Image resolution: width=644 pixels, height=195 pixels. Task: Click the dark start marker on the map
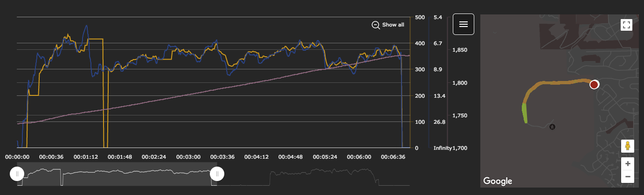pyautogui.click(x=553, y=127)
